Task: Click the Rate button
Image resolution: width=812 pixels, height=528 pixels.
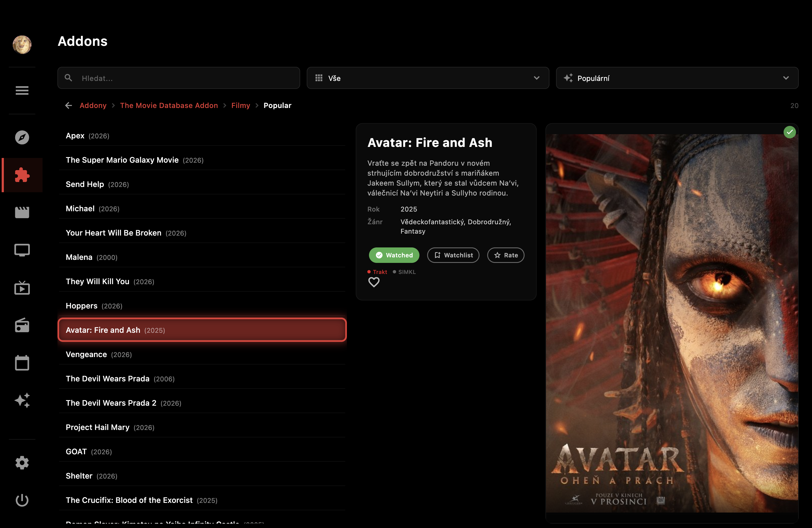Action: (x=506, y=255)
